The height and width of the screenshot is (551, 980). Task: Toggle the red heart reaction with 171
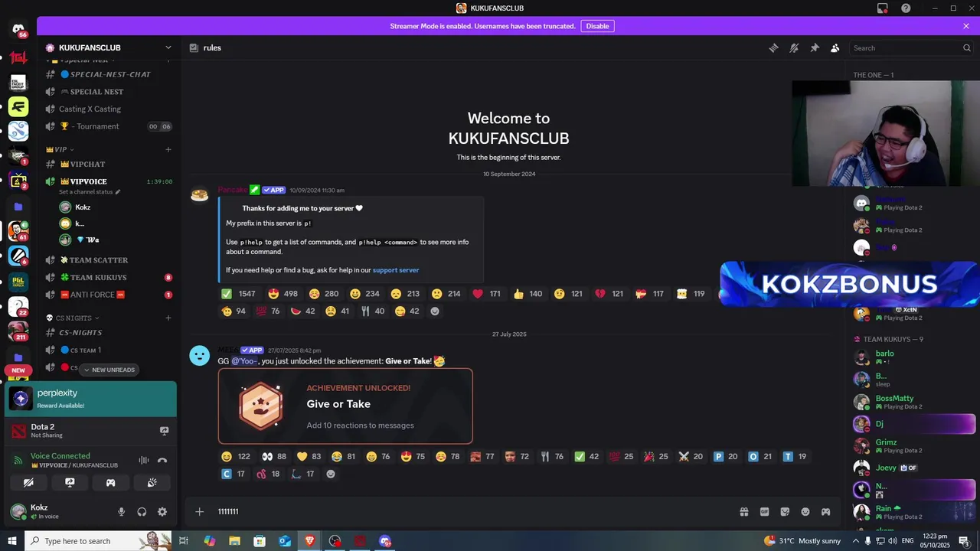point(486,294)
